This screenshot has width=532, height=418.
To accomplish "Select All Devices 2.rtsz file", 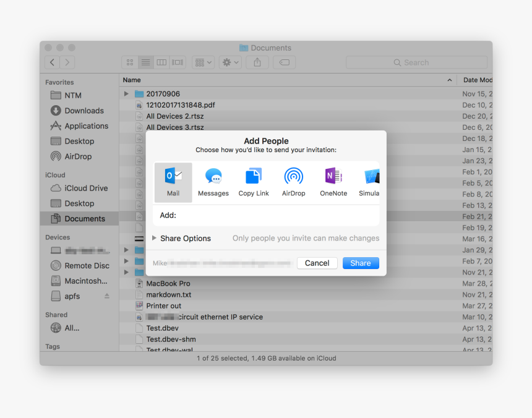I will click(x=306, y=116).
